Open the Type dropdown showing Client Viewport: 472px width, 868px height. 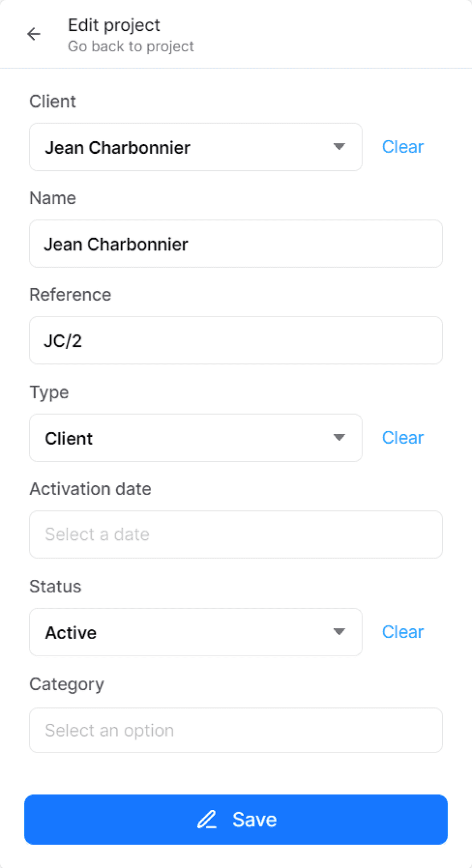188,438
